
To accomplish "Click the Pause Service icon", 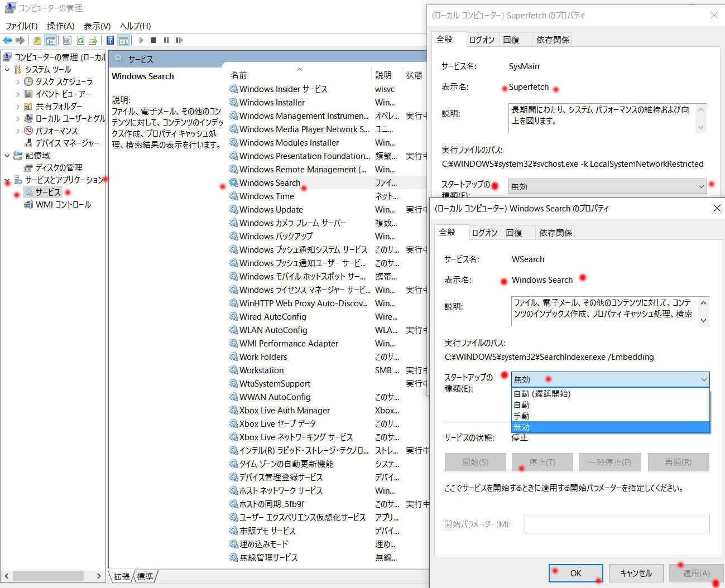I will coord(166,40).
